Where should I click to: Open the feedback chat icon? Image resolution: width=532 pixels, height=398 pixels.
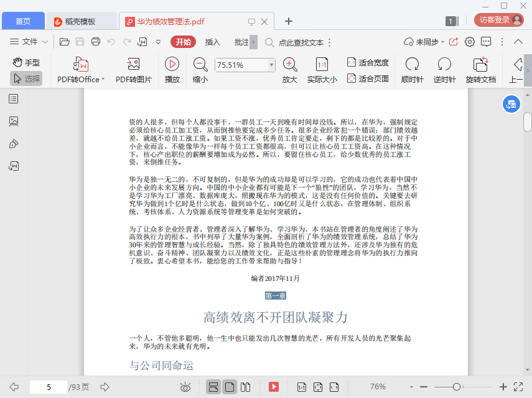click(x=486, y=42)
